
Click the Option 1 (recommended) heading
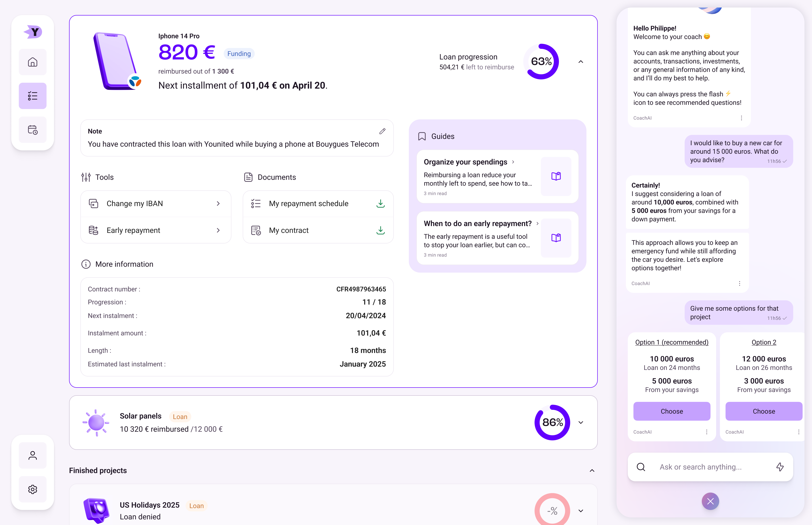671,342
